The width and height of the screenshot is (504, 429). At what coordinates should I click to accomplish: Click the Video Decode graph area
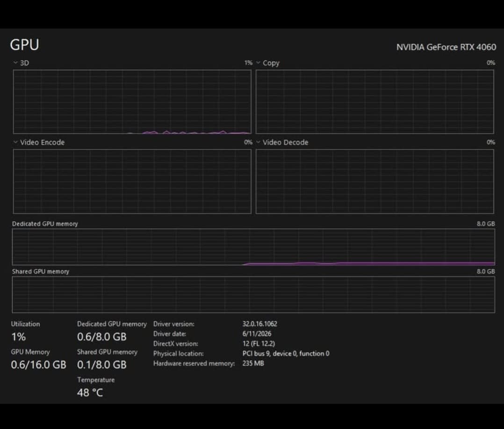375,182
